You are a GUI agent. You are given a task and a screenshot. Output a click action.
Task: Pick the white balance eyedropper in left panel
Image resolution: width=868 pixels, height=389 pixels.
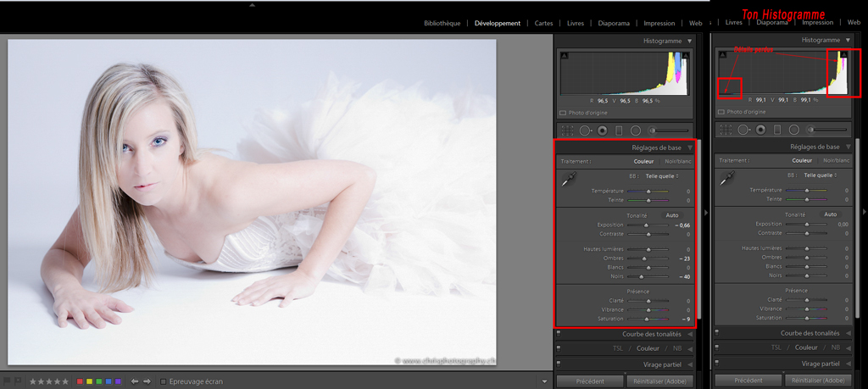click(x=568, y=178)
